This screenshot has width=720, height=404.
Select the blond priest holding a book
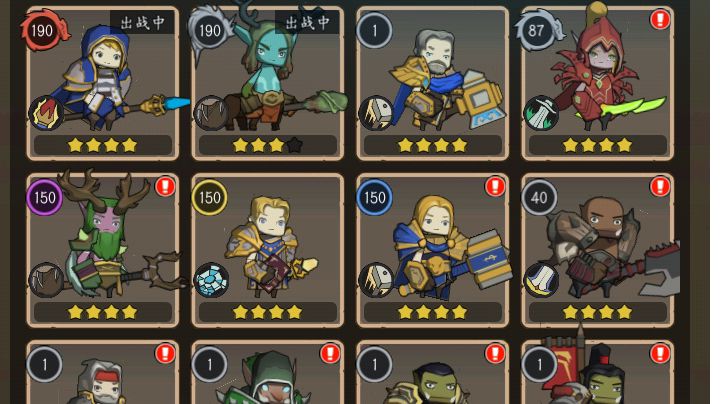pos(268,251)
